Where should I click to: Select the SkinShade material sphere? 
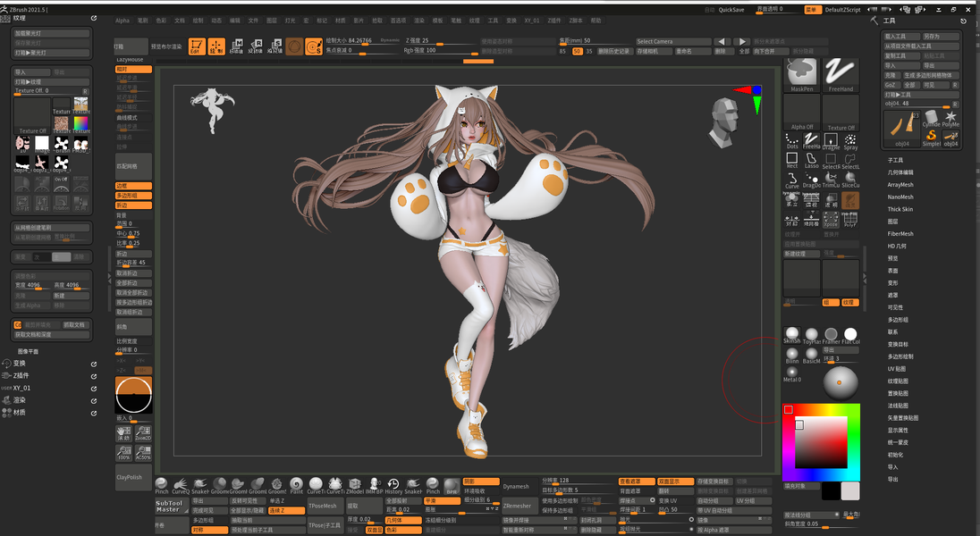[792, 336]
